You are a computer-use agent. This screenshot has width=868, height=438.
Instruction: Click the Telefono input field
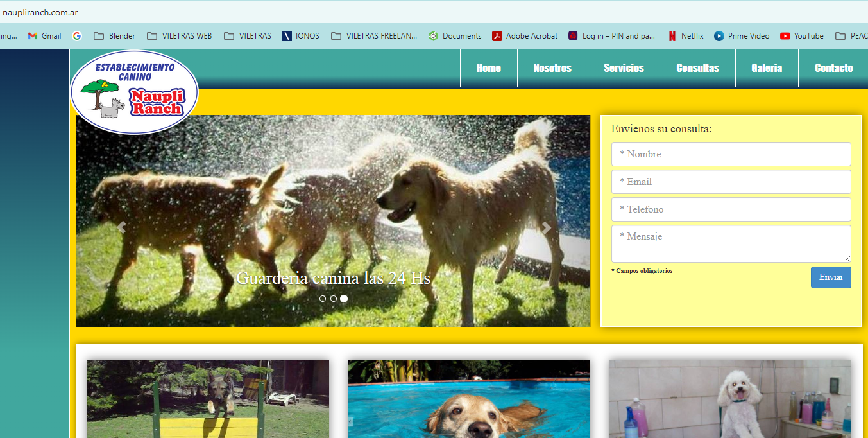coord(731,209)
